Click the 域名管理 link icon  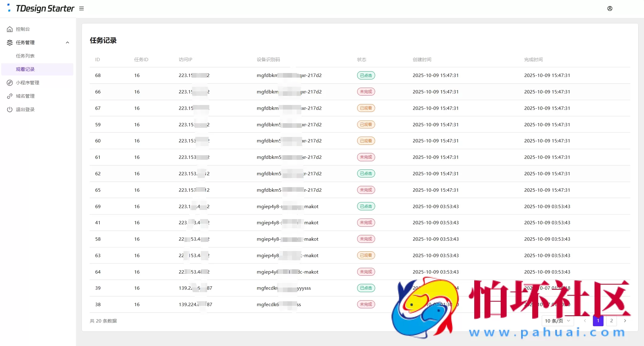tap(10, 96)
